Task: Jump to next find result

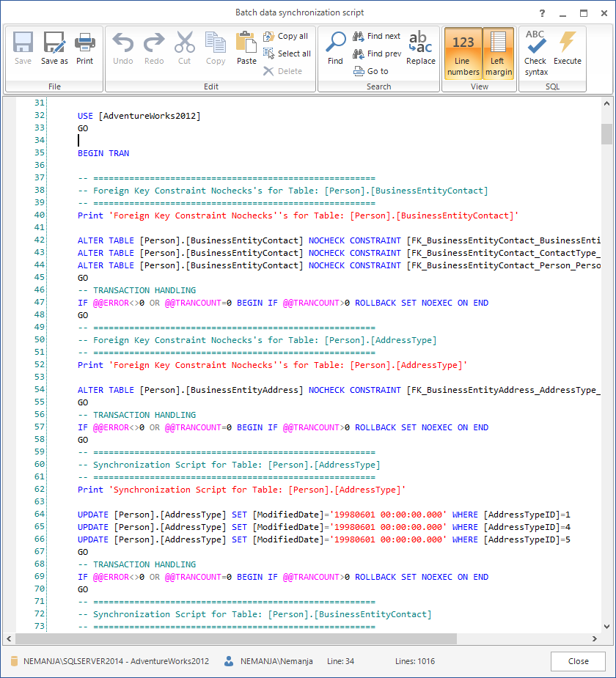Action: [x=376, y=37]
